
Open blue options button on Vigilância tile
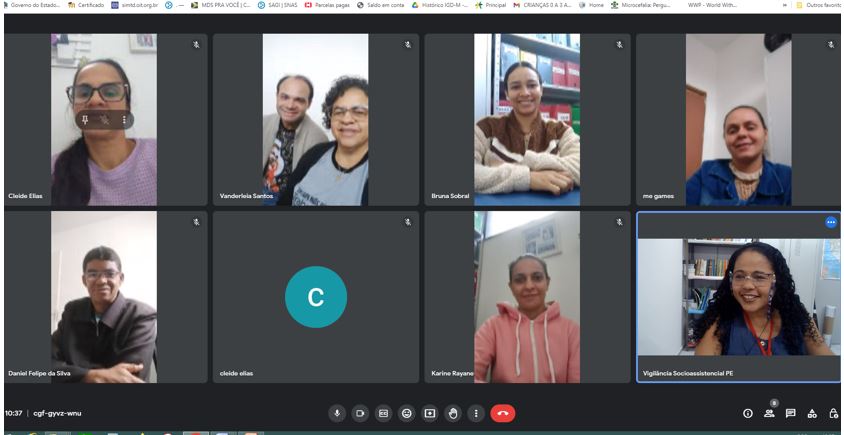(830, 222)
